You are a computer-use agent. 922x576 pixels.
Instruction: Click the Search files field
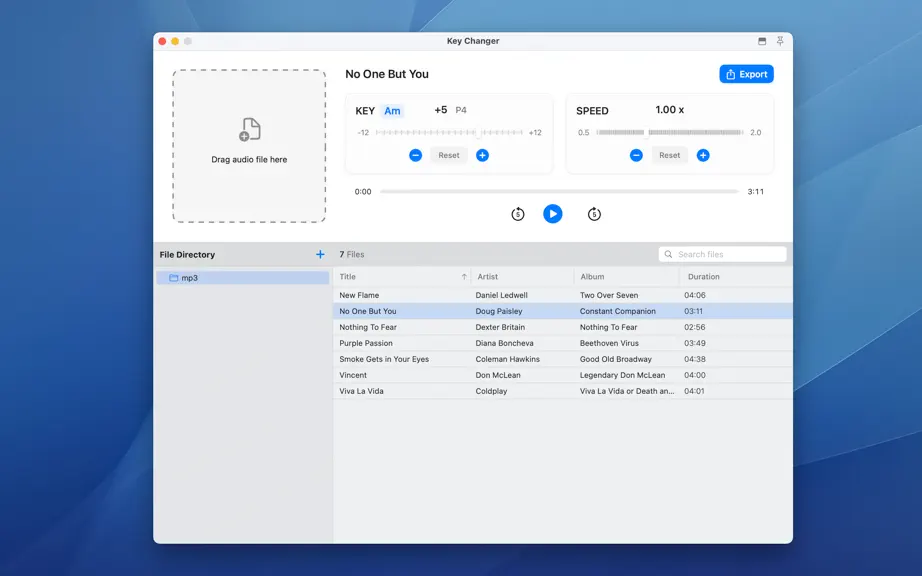pos(722,254)
